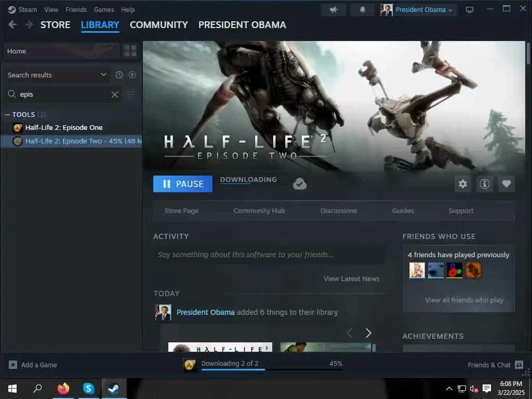Open download item Half-Life icon

[x=190, y=365]
